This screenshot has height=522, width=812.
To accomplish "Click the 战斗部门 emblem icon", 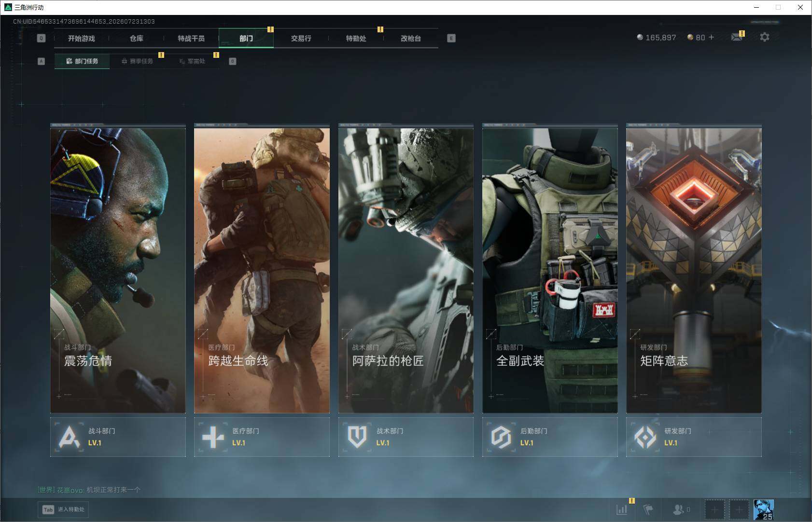I will pos(69,437).
